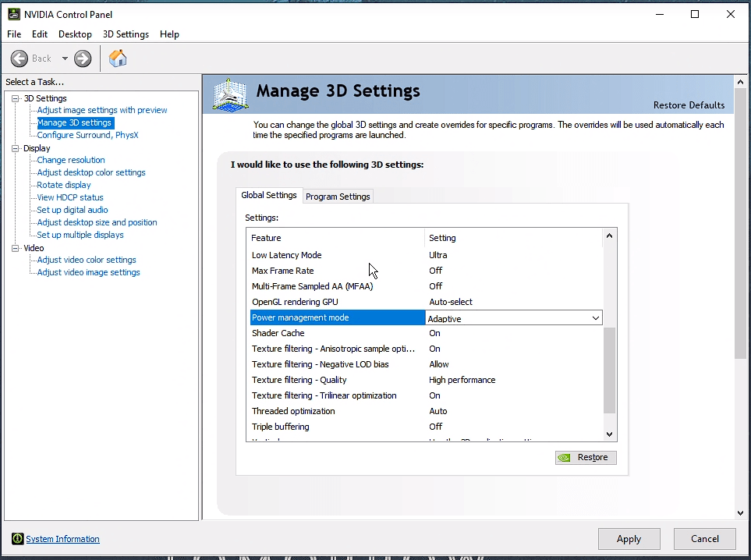751x560 pixels.
Task: Select Texture filtering - Quality row
Action: [x=427, y=380]
